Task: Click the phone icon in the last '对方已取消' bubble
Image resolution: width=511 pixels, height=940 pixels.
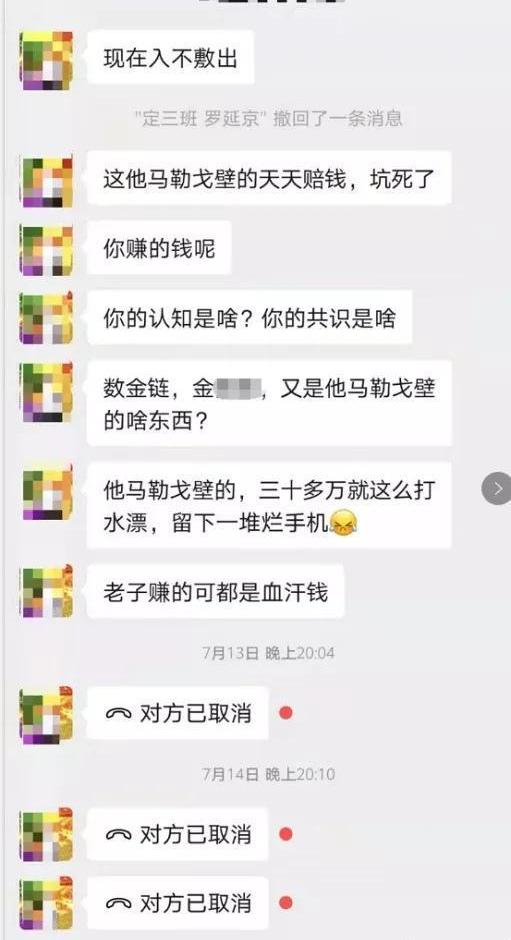Action: tap(118, 903)
